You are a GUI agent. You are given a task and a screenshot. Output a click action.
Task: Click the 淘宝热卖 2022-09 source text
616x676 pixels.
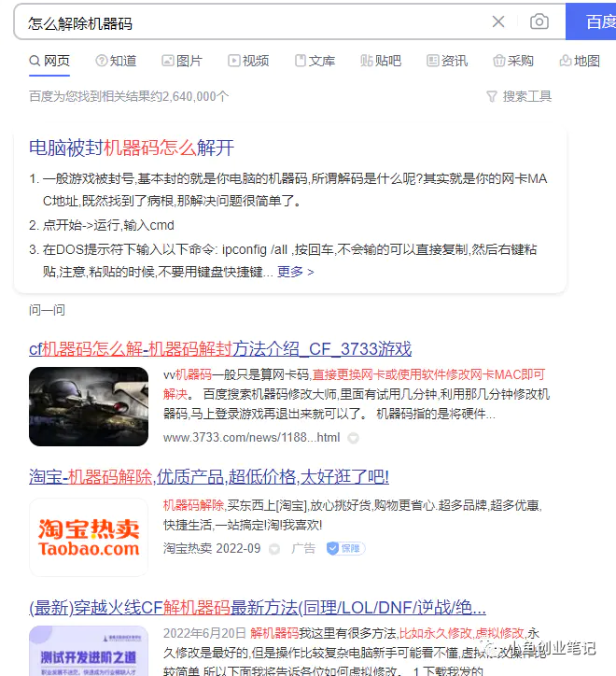[212, 548]
